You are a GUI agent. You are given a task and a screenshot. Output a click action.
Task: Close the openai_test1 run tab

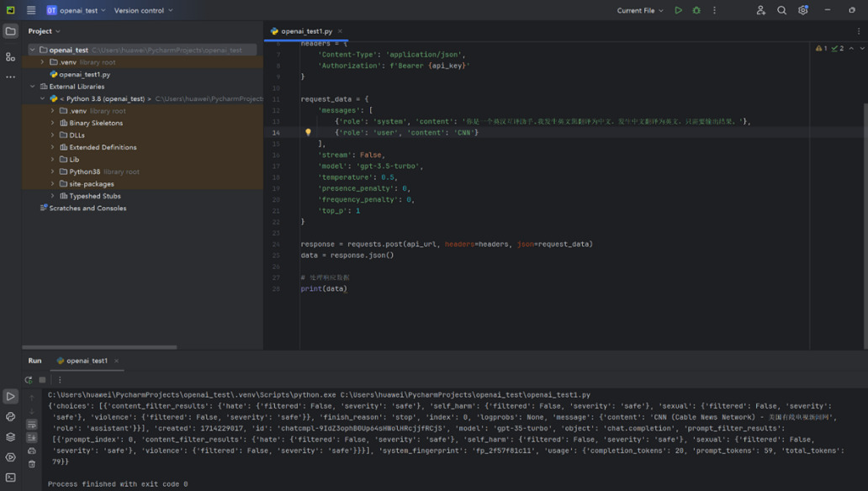coord(116,361)
